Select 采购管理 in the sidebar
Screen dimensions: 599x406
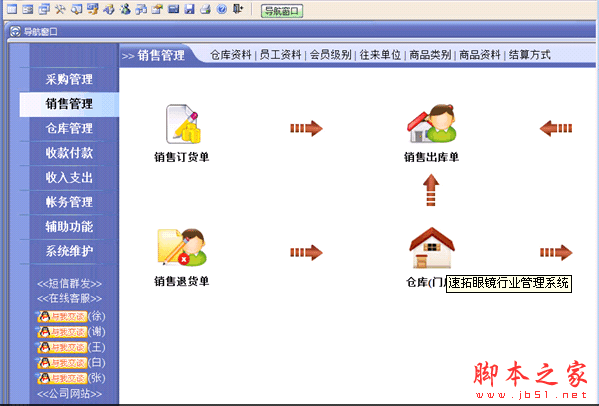click(70, 79)
